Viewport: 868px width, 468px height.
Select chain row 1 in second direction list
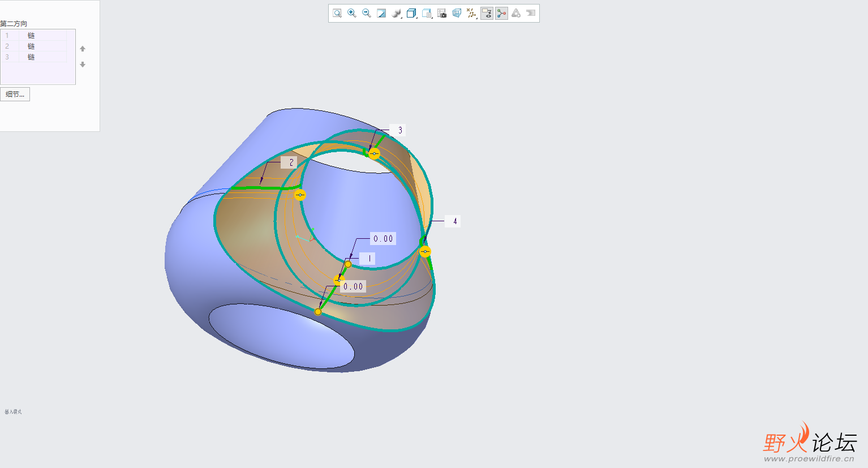pyautogui.click(x=34, y=35)
